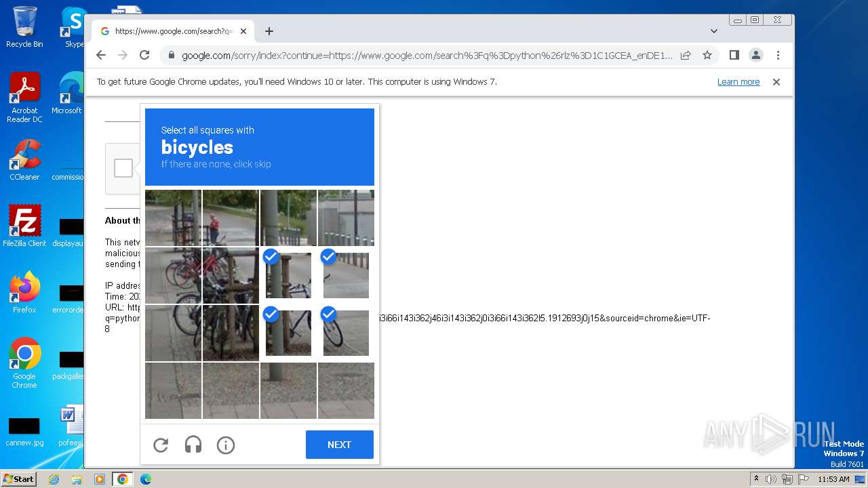This screenshot has height=488, width=868.
Task: Open Acrobat Reader DC shortcut
Action: [24, 98]
